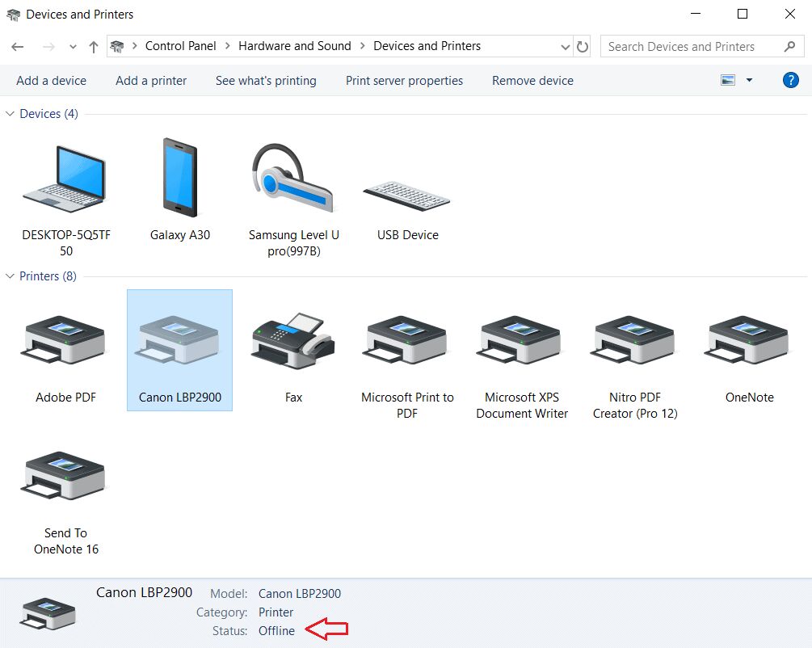Select the Samsung Level U pro headset

tap(293, 179)
